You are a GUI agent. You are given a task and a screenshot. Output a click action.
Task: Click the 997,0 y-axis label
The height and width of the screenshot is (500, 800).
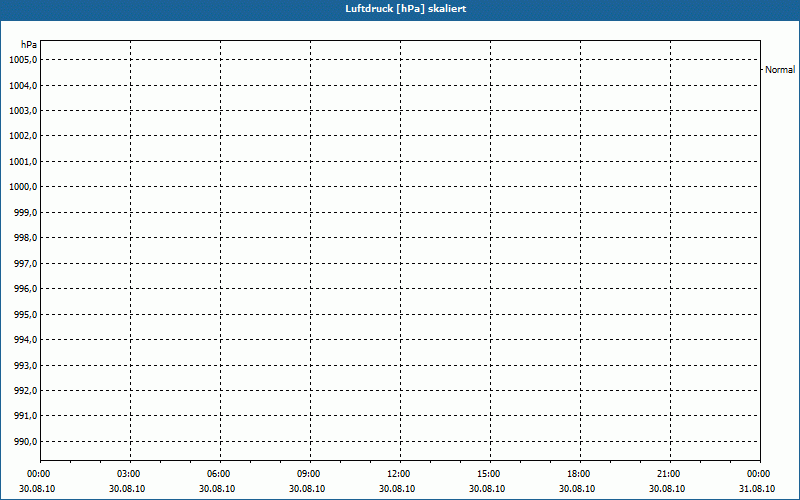click(x=26, y=263)
